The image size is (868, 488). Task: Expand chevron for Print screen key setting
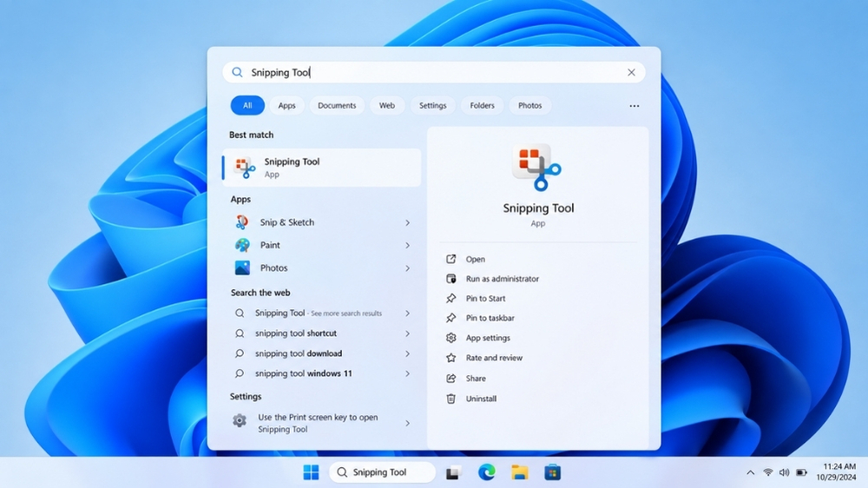[407, 423]
